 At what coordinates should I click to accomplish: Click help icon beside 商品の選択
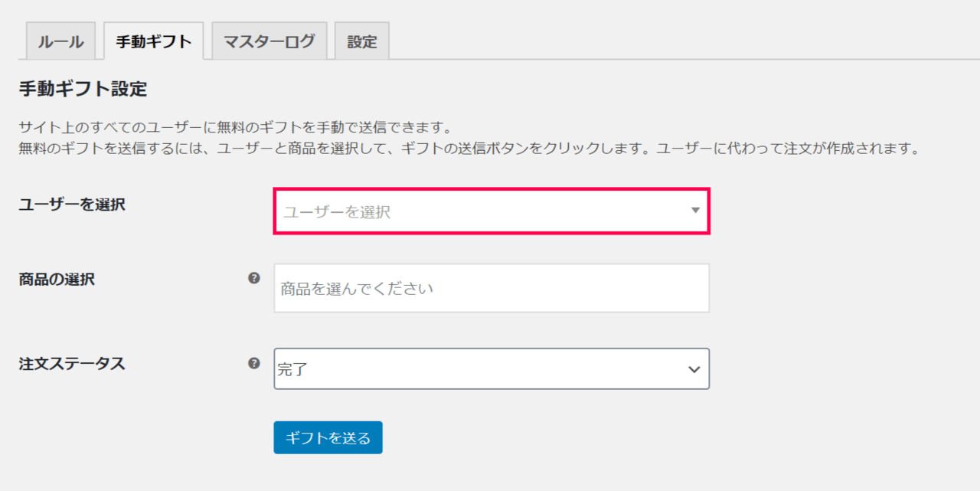[x=254, y=278]
